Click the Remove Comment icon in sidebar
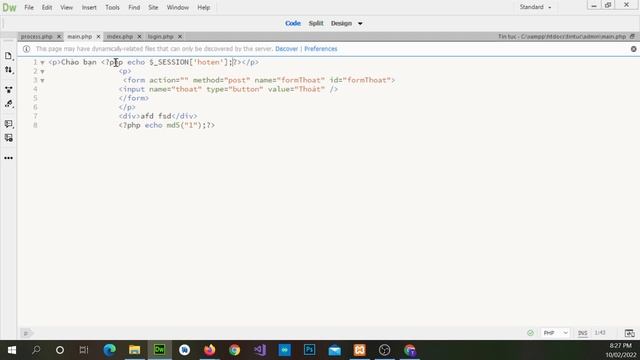 [8, 138]
